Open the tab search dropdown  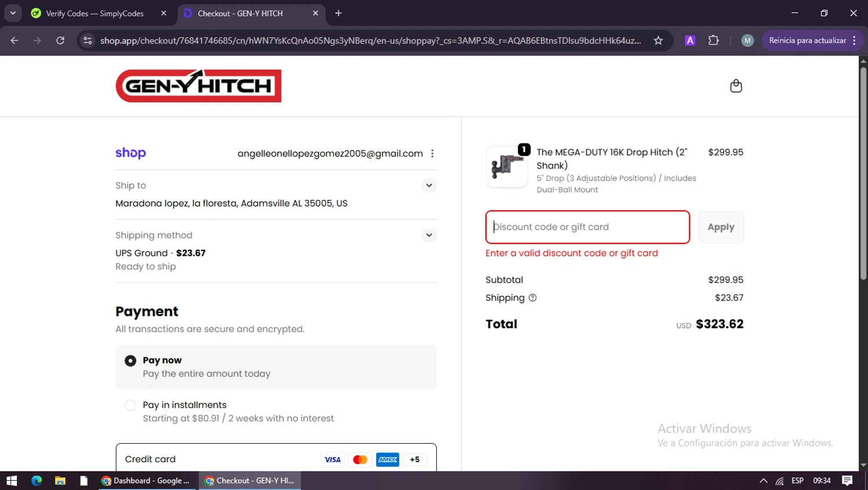[x=13, y=13]
